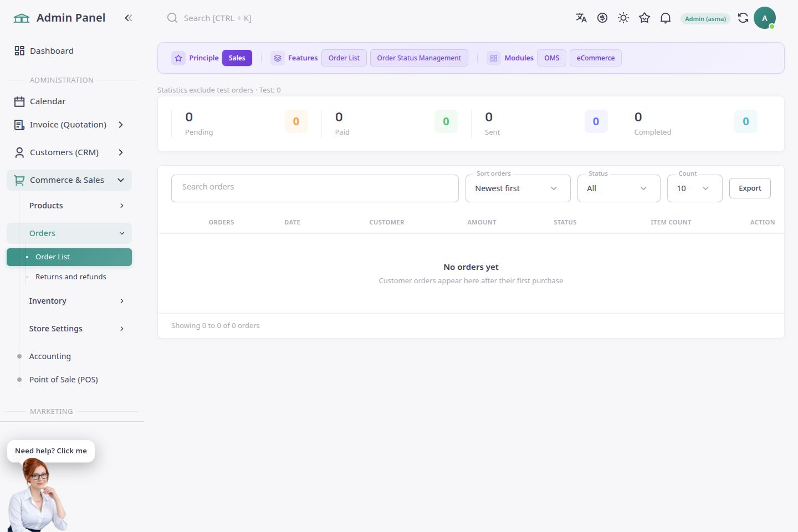798x532 pixels.
Task: Click the Principle star icon
Action: (178, 58)
